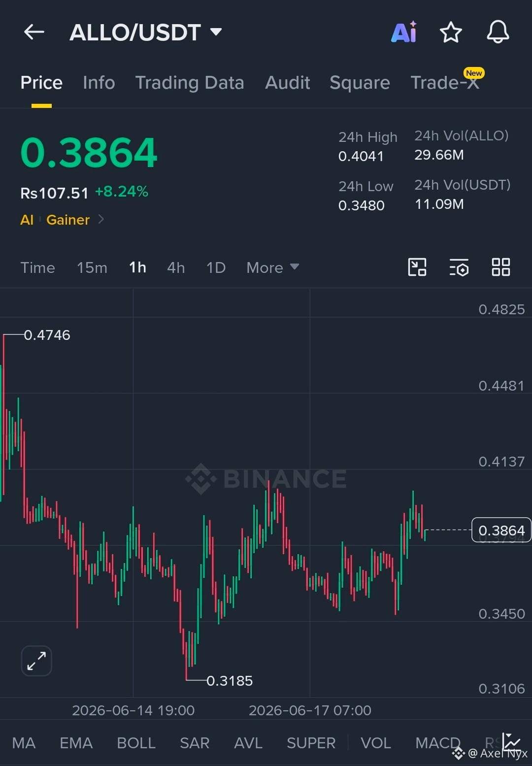Image resolution: width=532 pixels, height=766 pixels.
Task: Click the large 0.3864 price value
Action: tap(89, 152)
